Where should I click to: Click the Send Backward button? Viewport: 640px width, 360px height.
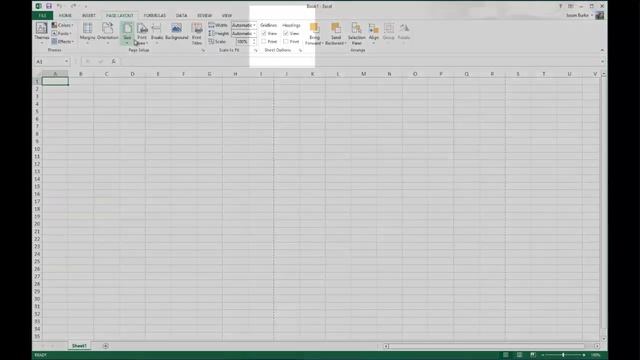(336, 33)
